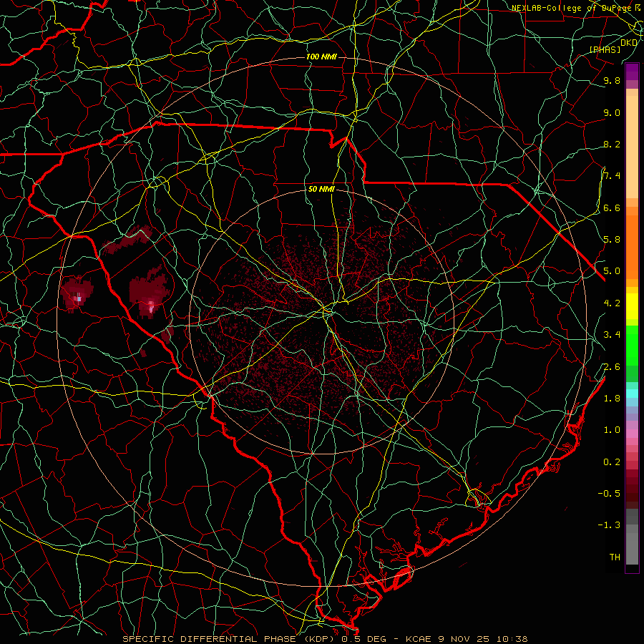Screen dimensions: 644x644
Task: Click the -1.3 legend value
Action: coord(609,525)
